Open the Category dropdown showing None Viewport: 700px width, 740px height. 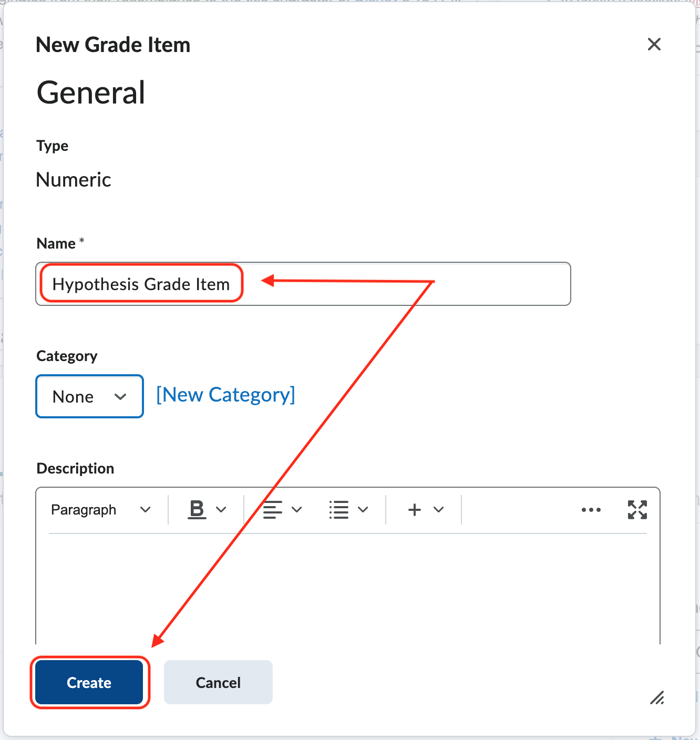[89, 396]
